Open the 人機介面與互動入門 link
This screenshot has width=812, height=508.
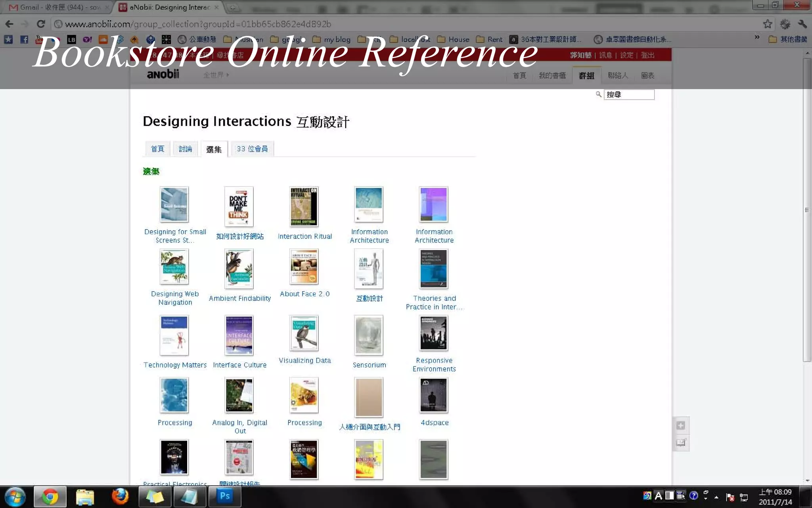[x=370, y=427]
